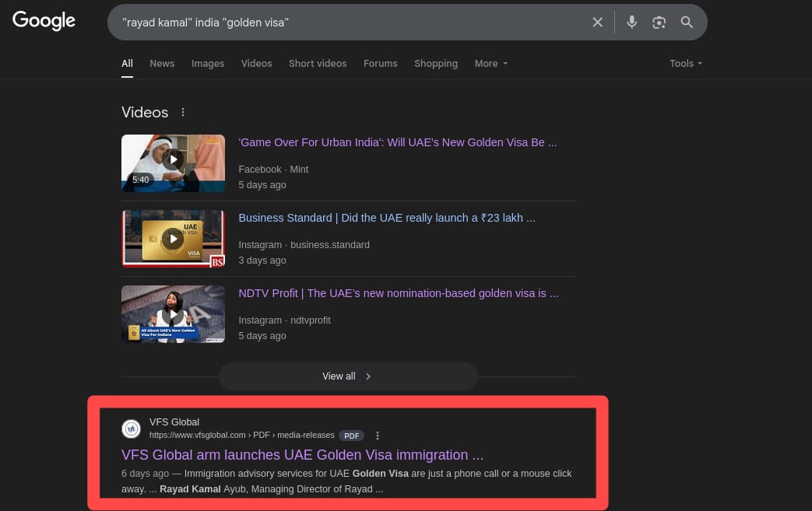Image resolution: width=812 pixels, height=511 pixels.
Task: Open NDTV Profit nomination-based golden visa link
Action: point(399,293)
